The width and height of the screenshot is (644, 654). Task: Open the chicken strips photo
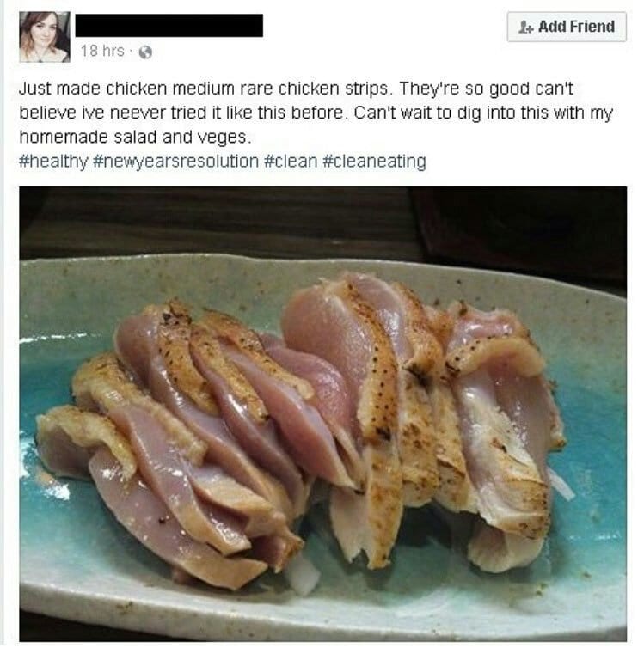pyautogui.click(x=322, y=413)
